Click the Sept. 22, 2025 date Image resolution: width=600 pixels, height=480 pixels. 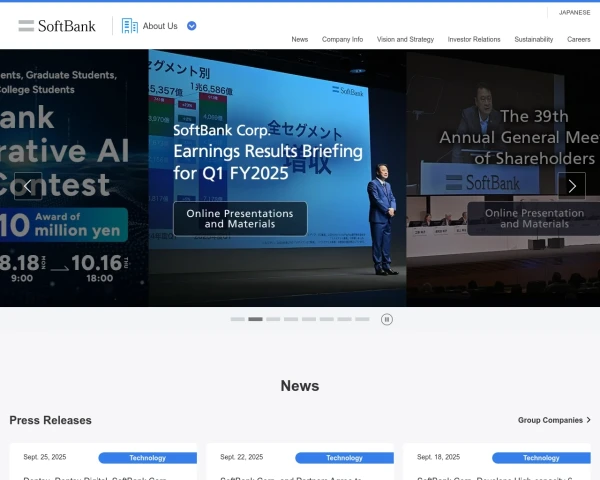tap(241, 457)
